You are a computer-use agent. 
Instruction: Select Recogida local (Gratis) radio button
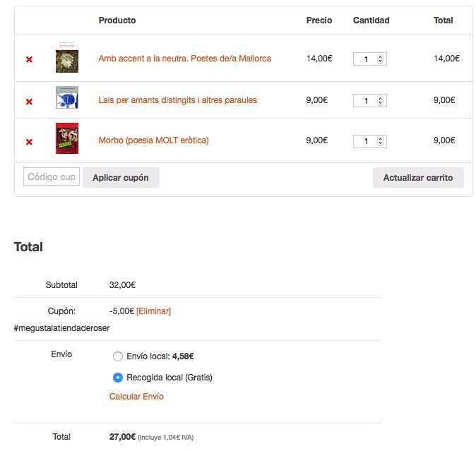pyautogui.click(x=118, y=378)
